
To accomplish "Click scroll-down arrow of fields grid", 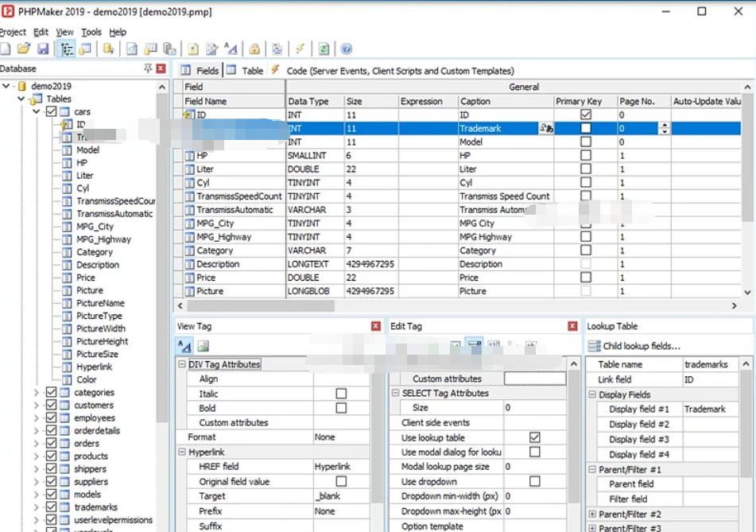I will point(747,293).
